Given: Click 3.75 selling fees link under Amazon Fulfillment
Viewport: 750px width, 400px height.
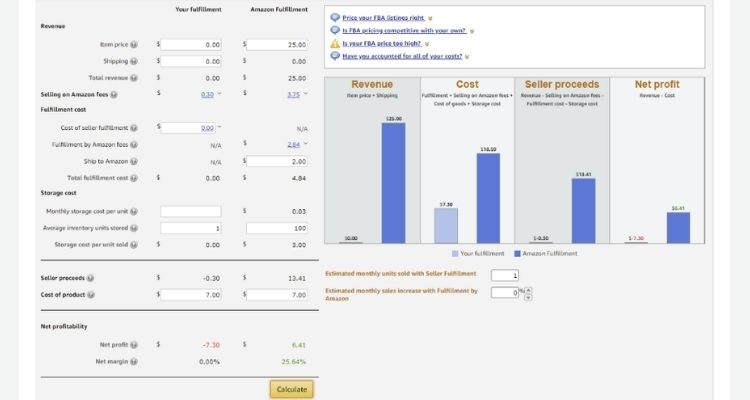Looking at the screenshot, I should [x=293, y=95].
